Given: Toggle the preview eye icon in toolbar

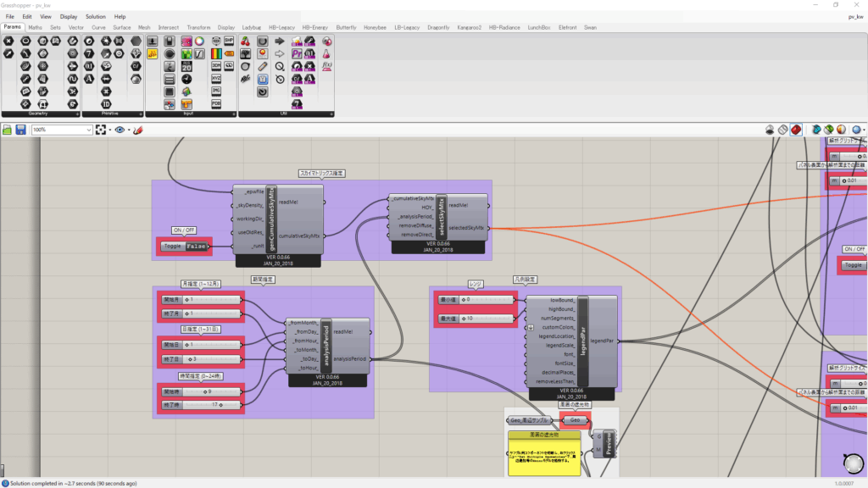Looking at the screenshot, I should [120, 130].
